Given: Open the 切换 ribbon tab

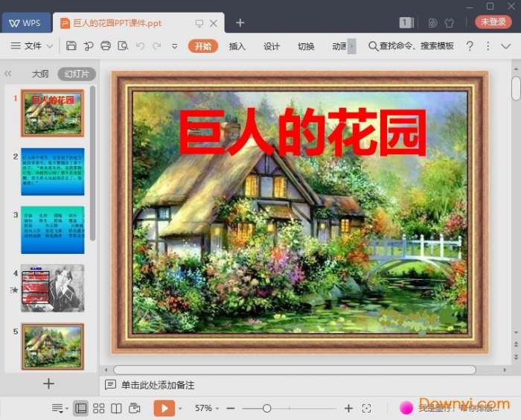Looking at the screenshot, I should (x=306, y=46).
